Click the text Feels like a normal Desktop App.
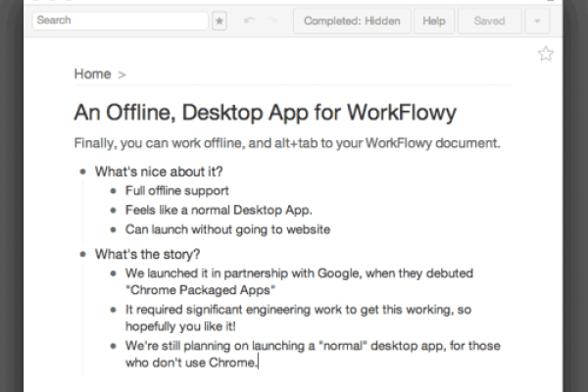This screenshot has height=392, width=588. (219, 210)
